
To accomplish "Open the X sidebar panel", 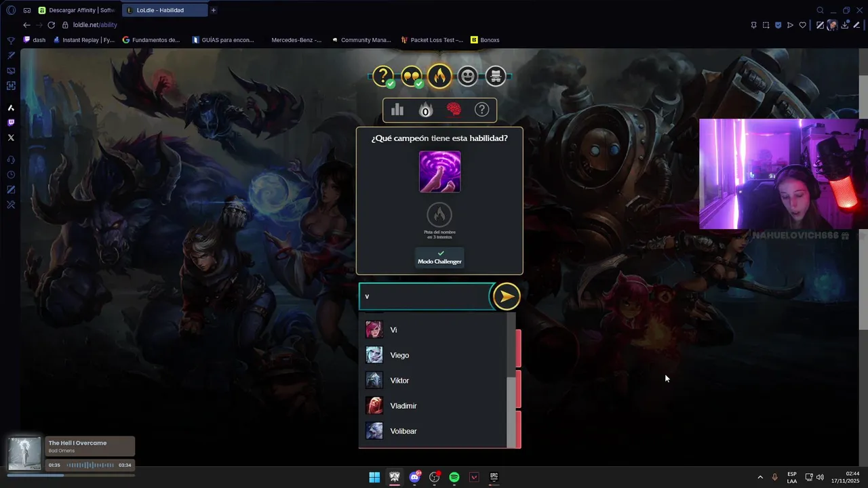I will pos(11,138).
